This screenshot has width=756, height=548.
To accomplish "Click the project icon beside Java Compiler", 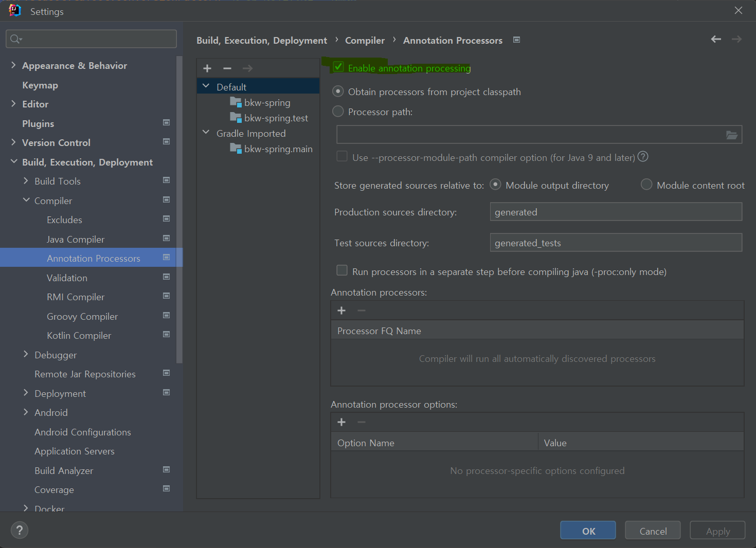I will point(166,238).
